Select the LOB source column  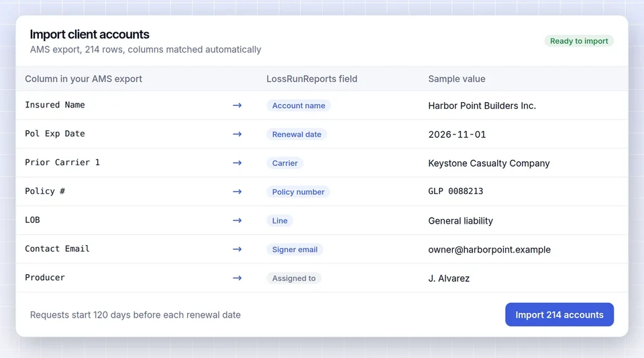pyautogui.click(x=32, y=220)
